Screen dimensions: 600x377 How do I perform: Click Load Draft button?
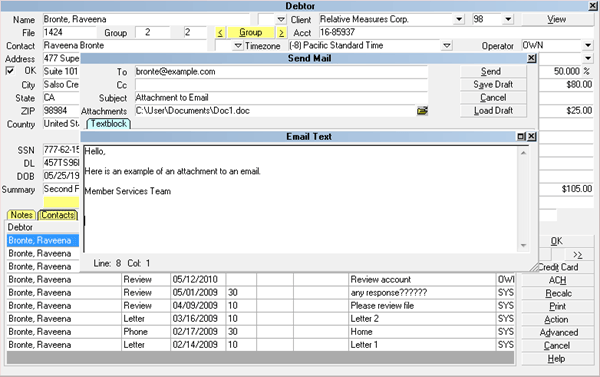point(493,111)
